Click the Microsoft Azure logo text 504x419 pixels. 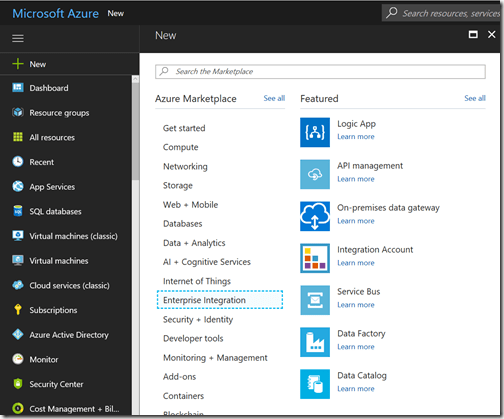(x=55, y=13)
